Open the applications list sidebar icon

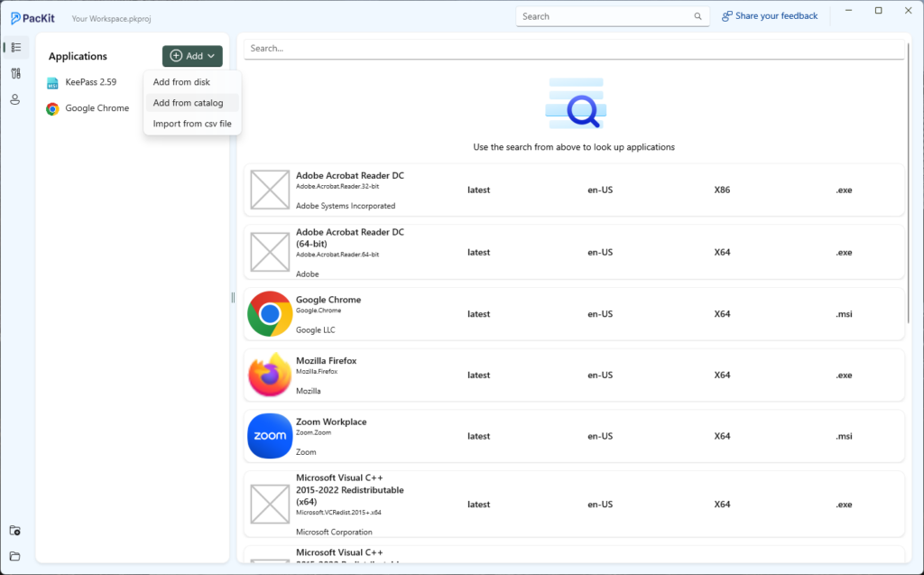pyautogui.click(x=15, y=47)
